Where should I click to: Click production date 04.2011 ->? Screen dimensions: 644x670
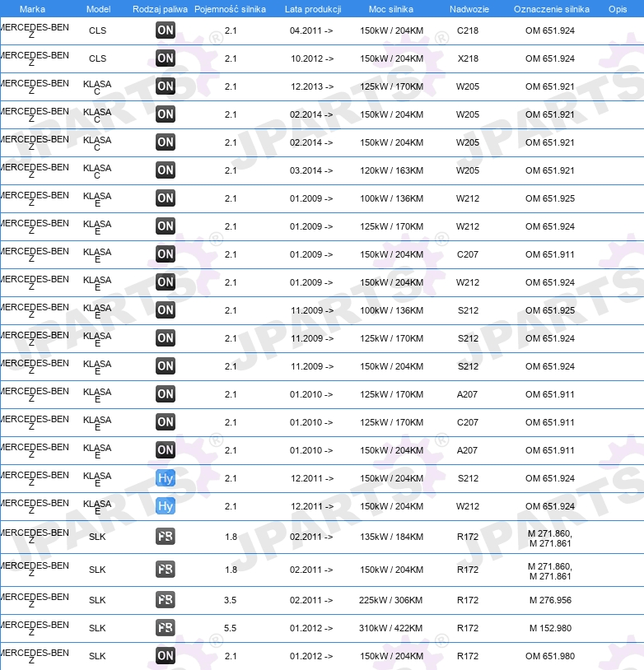311,30
